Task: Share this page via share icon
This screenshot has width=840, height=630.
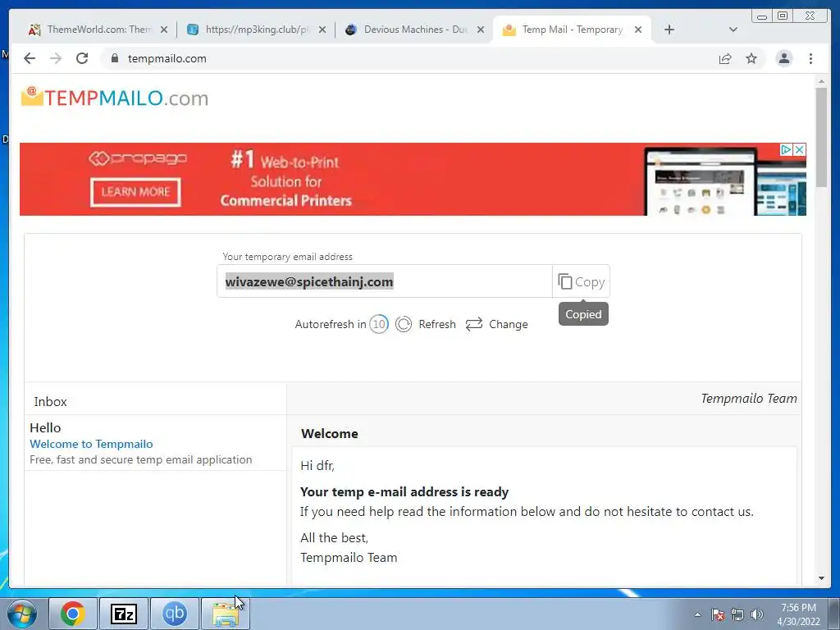Action: tap(725, 58)
